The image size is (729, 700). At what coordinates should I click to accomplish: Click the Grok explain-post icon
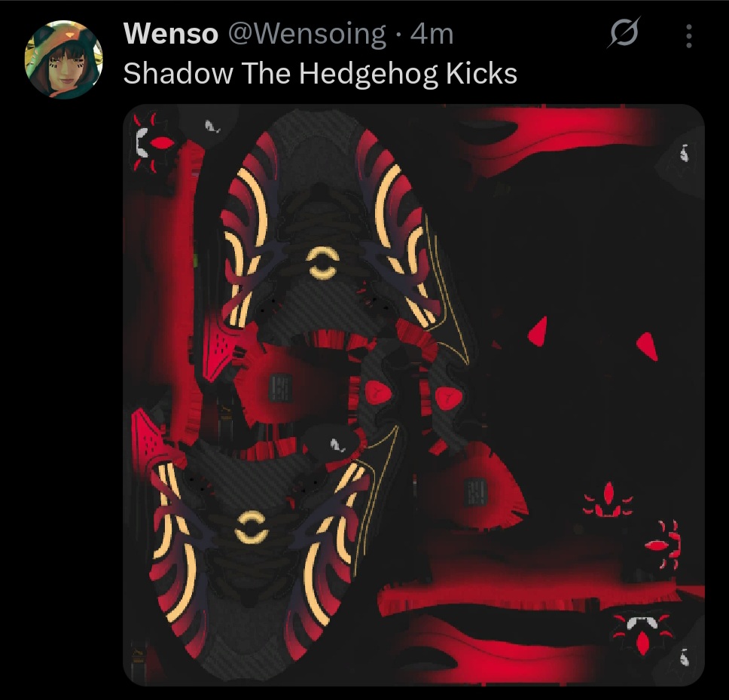click(624, 33)
